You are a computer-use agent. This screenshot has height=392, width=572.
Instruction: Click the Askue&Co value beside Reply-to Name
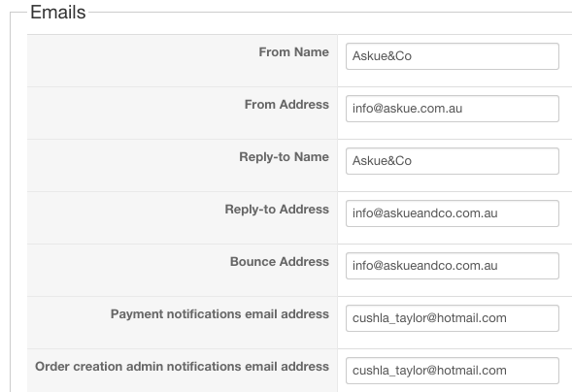click(382, 161)
